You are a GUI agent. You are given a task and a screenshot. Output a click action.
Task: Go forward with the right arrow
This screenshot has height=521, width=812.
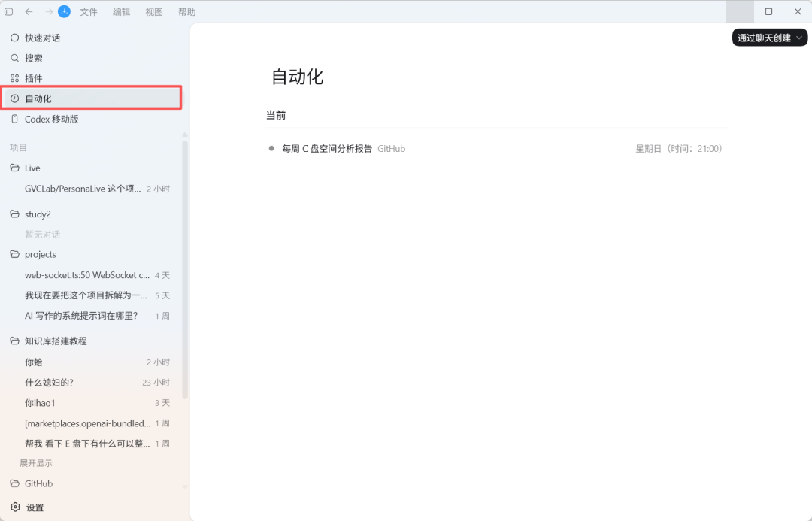click(x=49, y=11)
